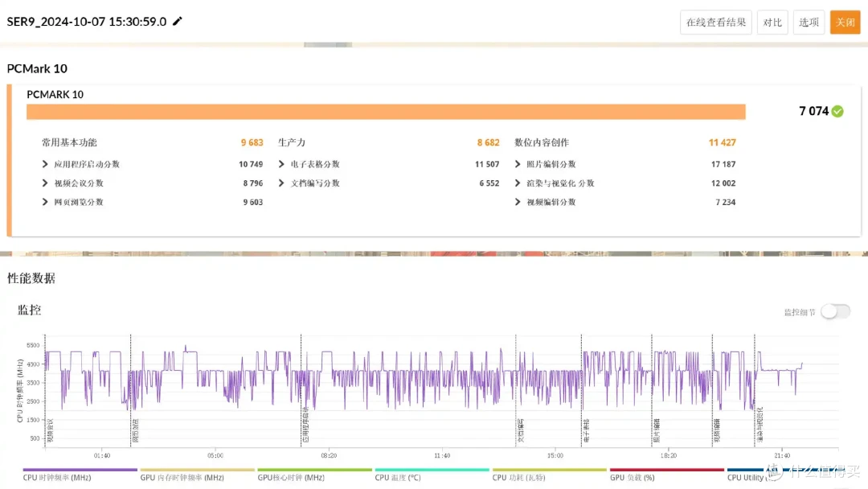This screenshot has height=489, width=868.
Task: Click the score value 12 002
Action: tap(723, 183)
